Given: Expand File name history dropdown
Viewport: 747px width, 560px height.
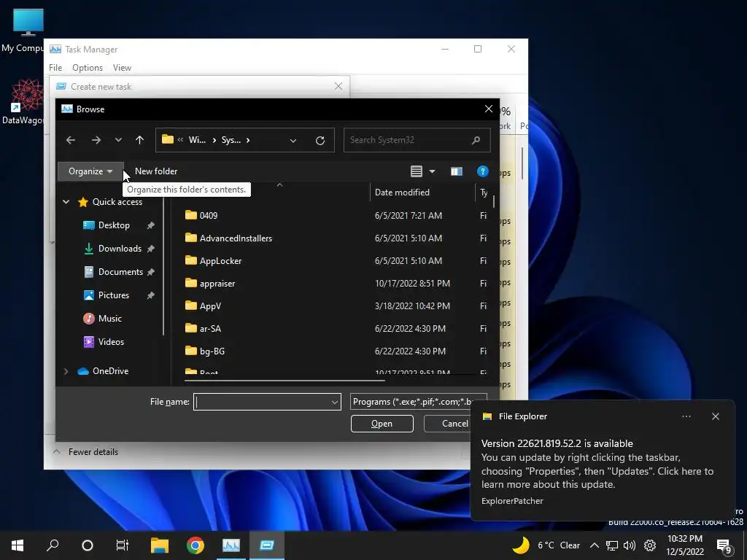Looking at the screenshot, I should point(334,402).
